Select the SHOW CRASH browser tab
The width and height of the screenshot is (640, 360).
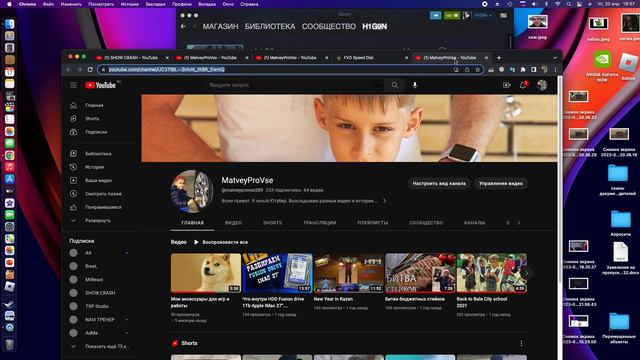click(x=131, y=58)
